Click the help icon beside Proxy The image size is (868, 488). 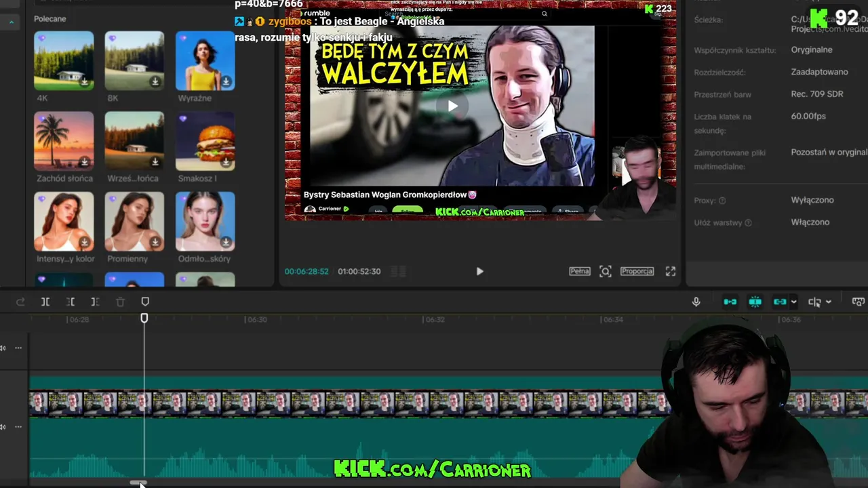click(722, 201)
